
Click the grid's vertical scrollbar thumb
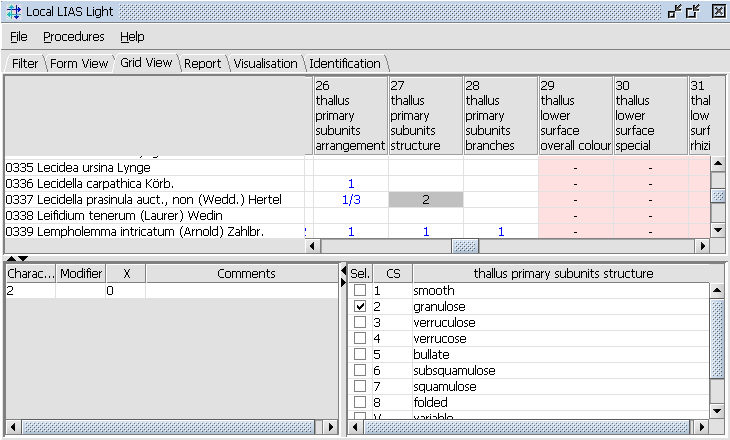point(718,196)
